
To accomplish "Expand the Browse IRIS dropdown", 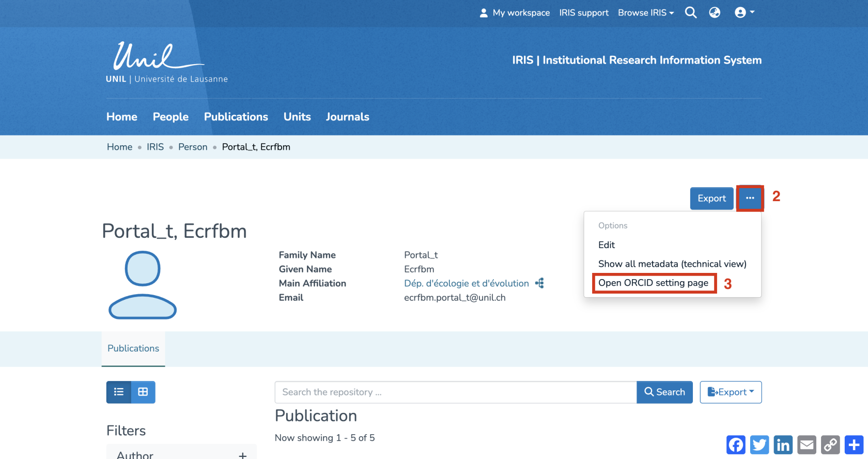I will [x=646, y=12].
